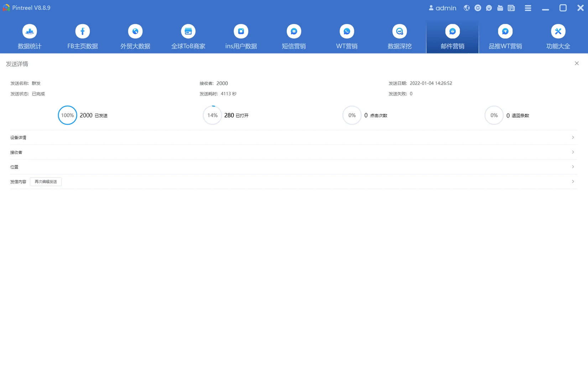Click the FB主页数据 Facebook icon
The height and width of the screenshot is (372, 588).
click(x=82, y=31)
